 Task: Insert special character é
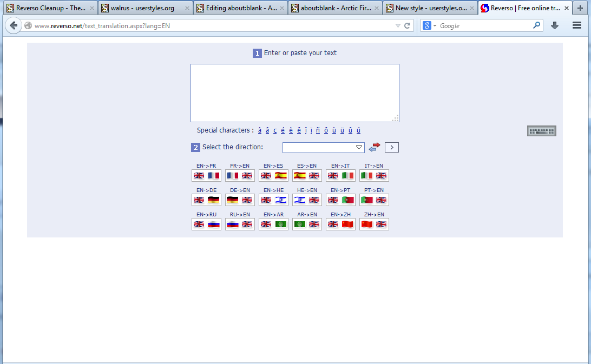(283, 130)
